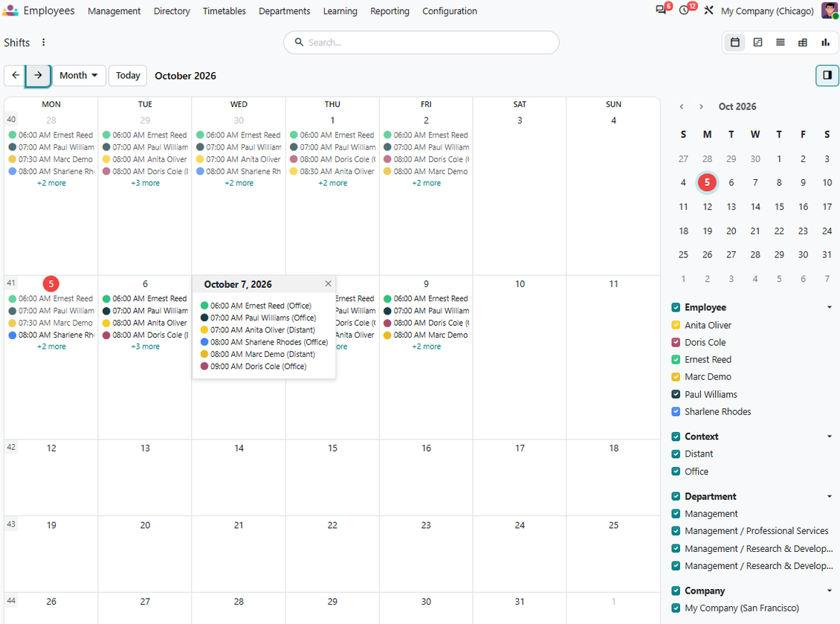Viewport: 840px width, 624px height.
Task: Open the messages conversation icon
Action: (661, 10)
